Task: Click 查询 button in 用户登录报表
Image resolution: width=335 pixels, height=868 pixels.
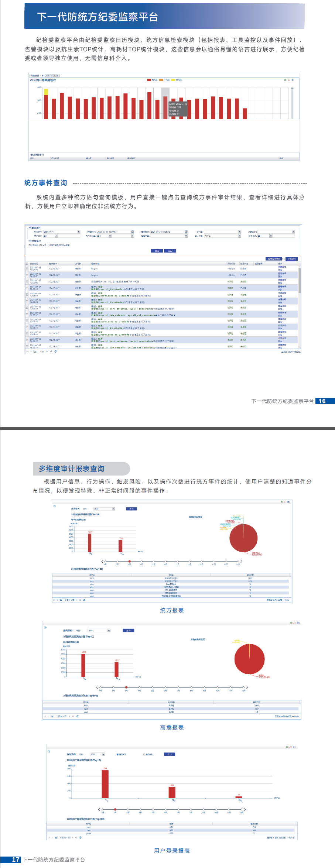Action: (x=170, y=754)
